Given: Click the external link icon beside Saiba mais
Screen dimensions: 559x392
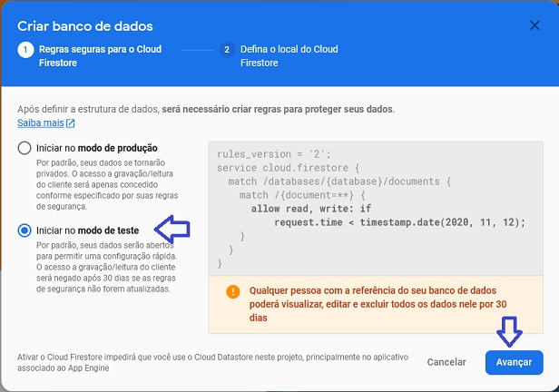Looking at the screenshot, I should click(71, 123).
